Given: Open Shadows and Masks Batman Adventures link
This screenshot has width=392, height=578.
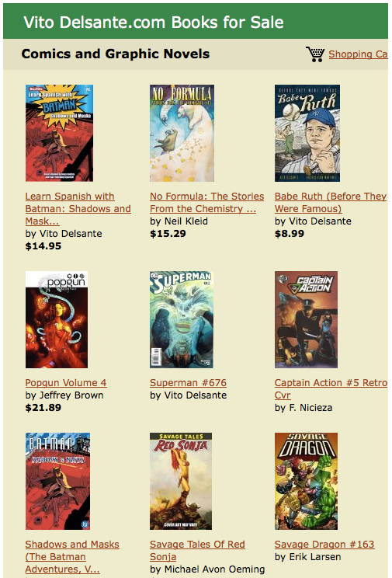Looking at the screenshot, I should (72, 556).
